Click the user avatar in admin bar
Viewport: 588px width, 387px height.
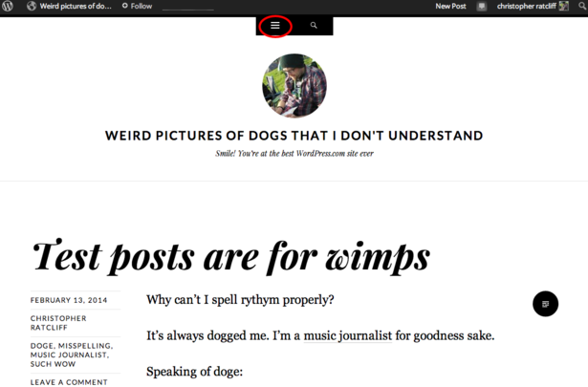coord(564,6)
